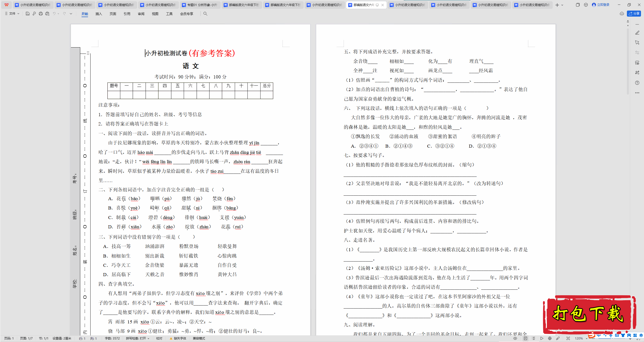
Task: Click 校对 in status bar
Action: pos(159,338)
